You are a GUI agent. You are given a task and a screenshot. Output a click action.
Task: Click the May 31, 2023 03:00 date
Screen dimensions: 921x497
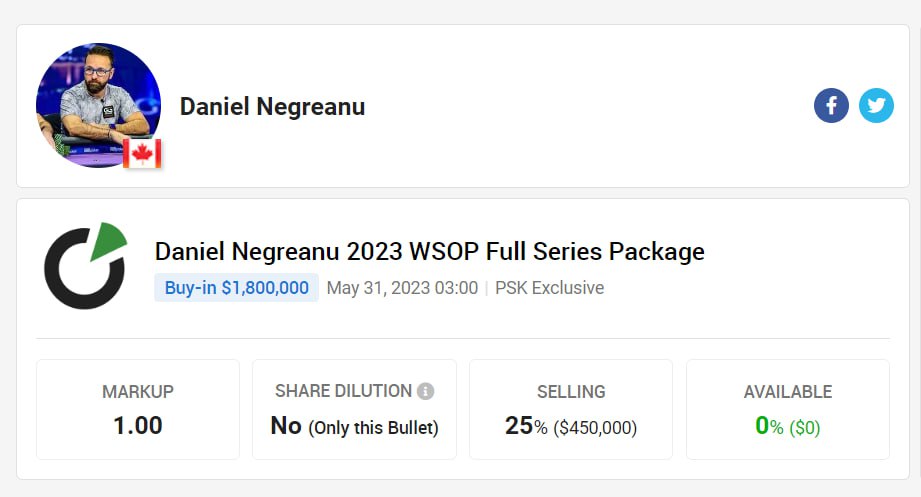click(402, 288)
